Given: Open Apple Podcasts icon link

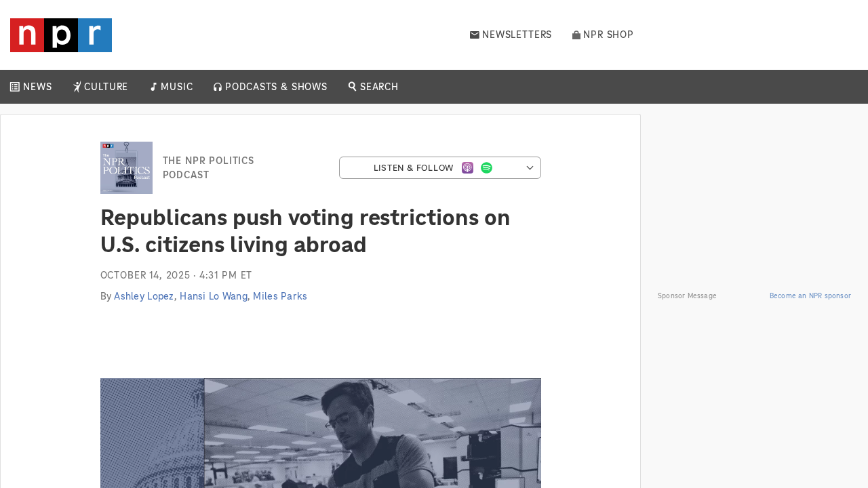Looking at the screenshot, I should (x=468, y=168).
